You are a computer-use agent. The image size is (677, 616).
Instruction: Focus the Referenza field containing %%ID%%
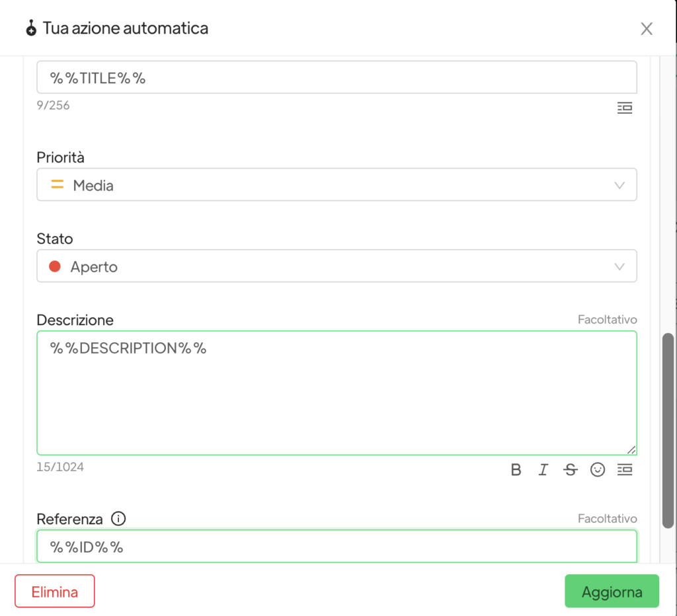(337, 547)
